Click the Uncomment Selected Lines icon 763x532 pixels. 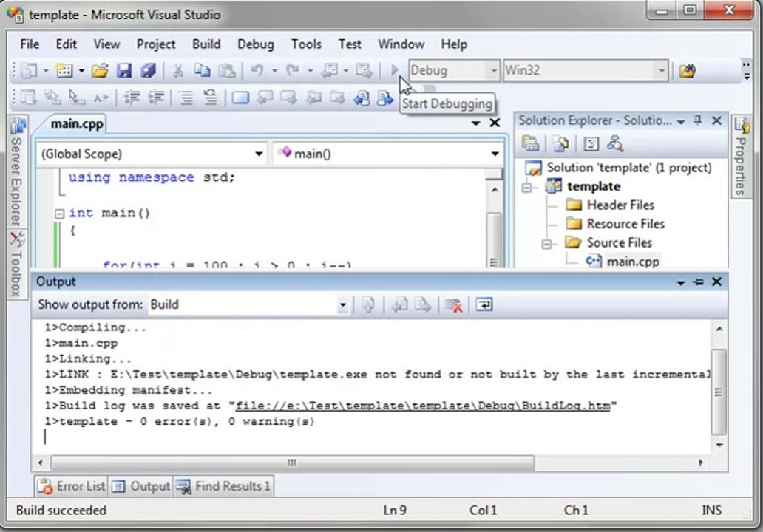(x=210, y=98)
